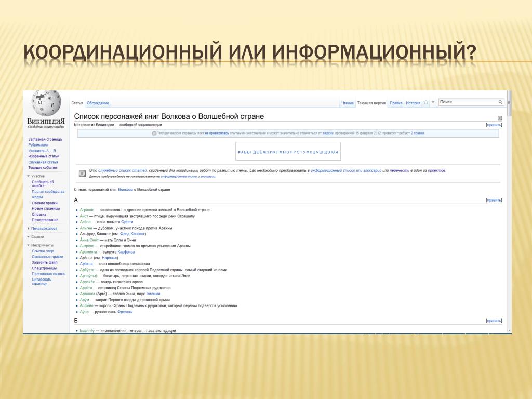The image size is (532, 399).
Task: Click Сообщить об ошибке link
Action: (x=43, y=184)
